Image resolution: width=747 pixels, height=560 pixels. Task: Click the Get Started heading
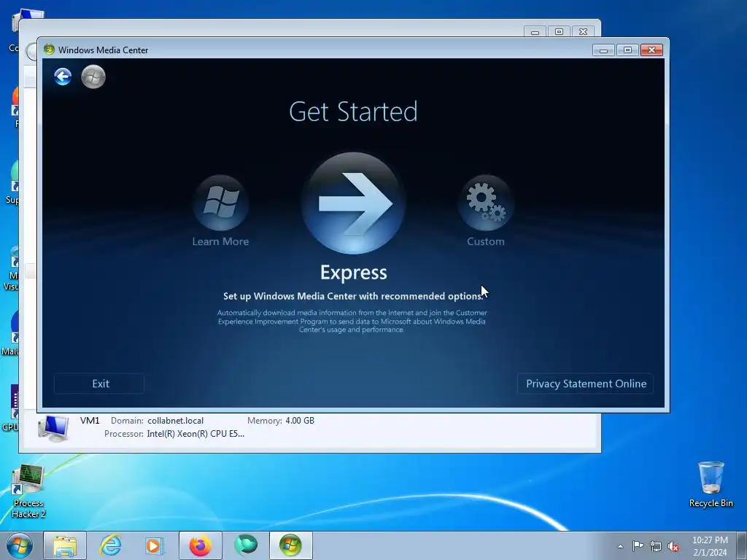coord(354,112)
